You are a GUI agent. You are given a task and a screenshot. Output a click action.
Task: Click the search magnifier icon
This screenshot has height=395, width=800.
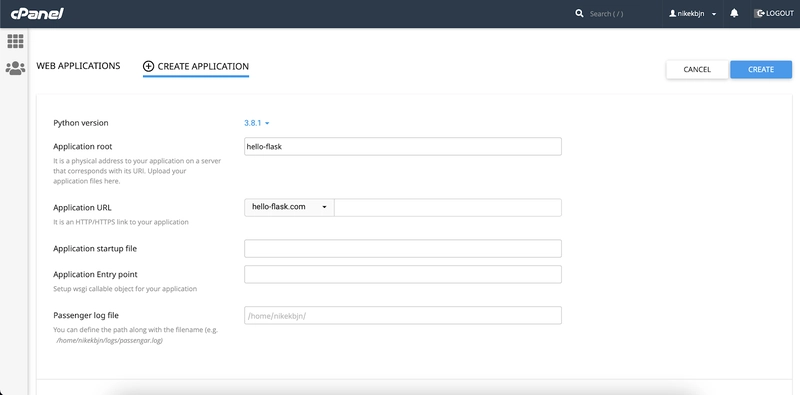(x=579, y=14)
